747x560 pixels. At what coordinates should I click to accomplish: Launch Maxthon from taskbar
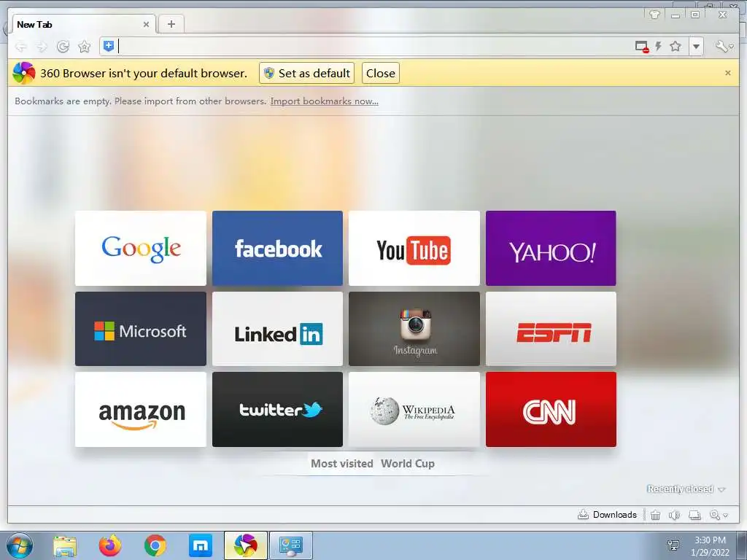pyautogui.click(x=201, y=545)
